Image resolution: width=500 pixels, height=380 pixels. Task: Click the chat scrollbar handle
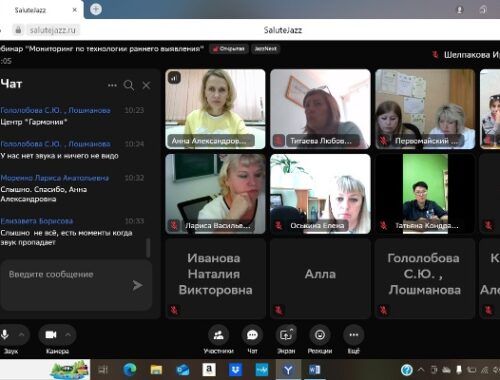point(148,248)
